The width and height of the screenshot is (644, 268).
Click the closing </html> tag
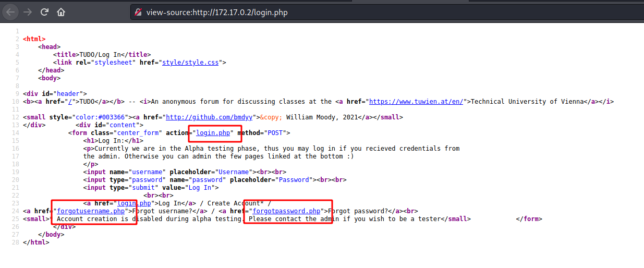click(36, 242)
